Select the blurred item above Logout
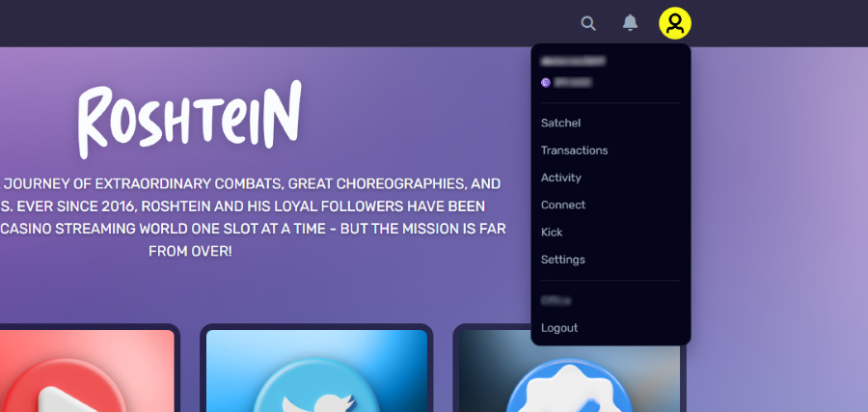The width and height of the screenshot is (868, 412). coord(556,301)
